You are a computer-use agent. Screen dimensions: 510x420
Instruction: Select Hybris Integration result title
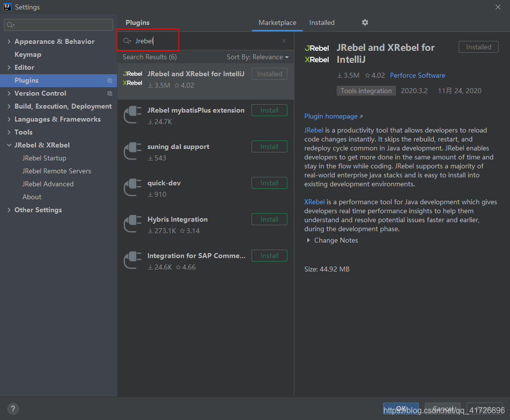(x=177, y=220)
